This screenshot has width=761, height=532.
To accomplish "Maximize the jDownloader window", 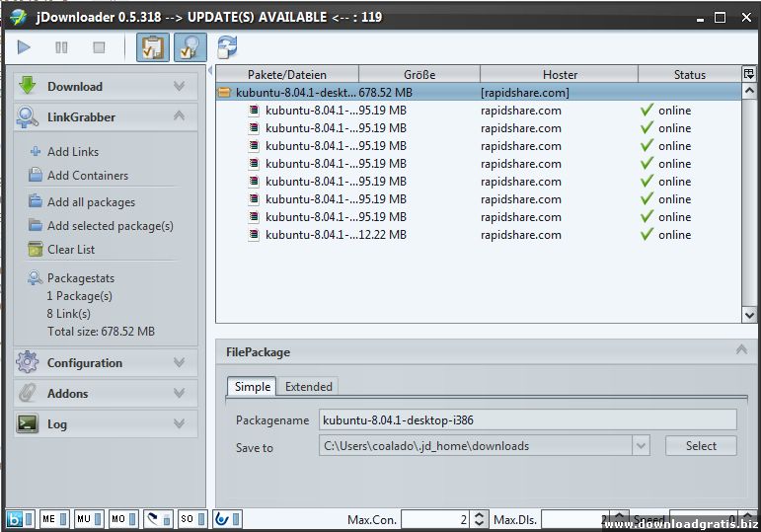I will pyautogui.click(x=721, y=18).
